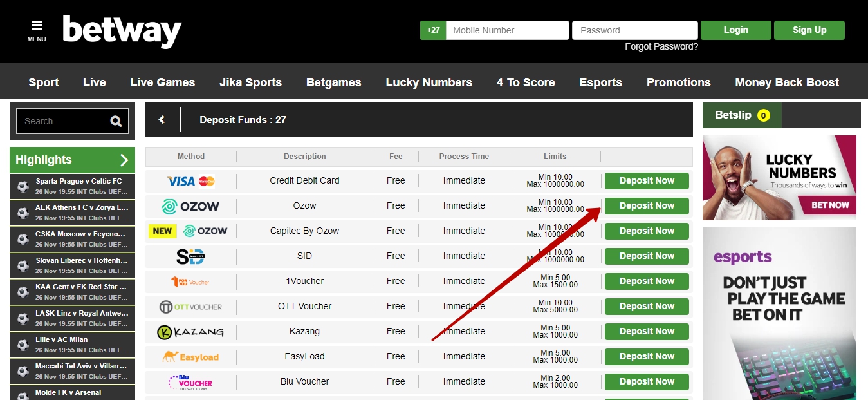Deposit Now with SID
The height and width of the screenshot is (400, 868).
click(647, 256)
